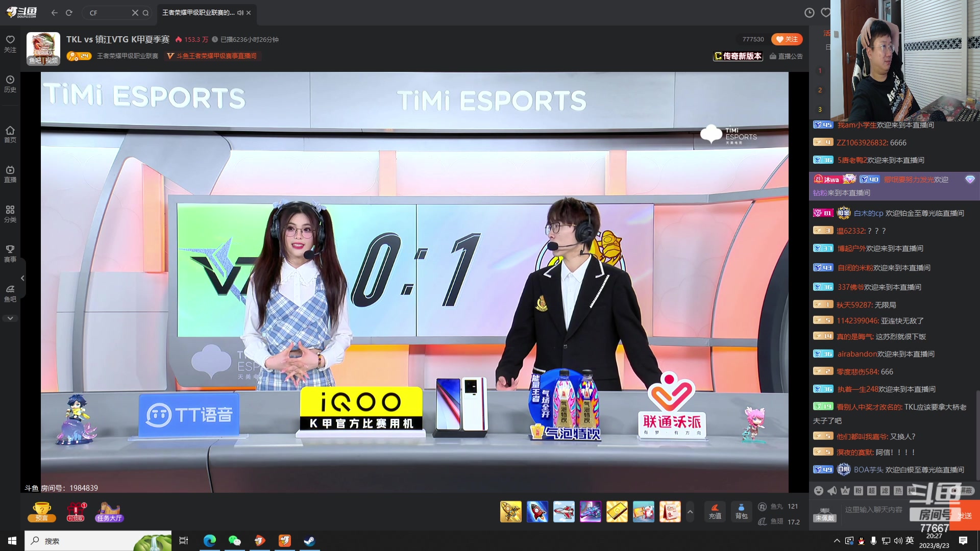The image size is (980, 551).
Task: Send the gold card gift
Action: [x=617, y=512]
